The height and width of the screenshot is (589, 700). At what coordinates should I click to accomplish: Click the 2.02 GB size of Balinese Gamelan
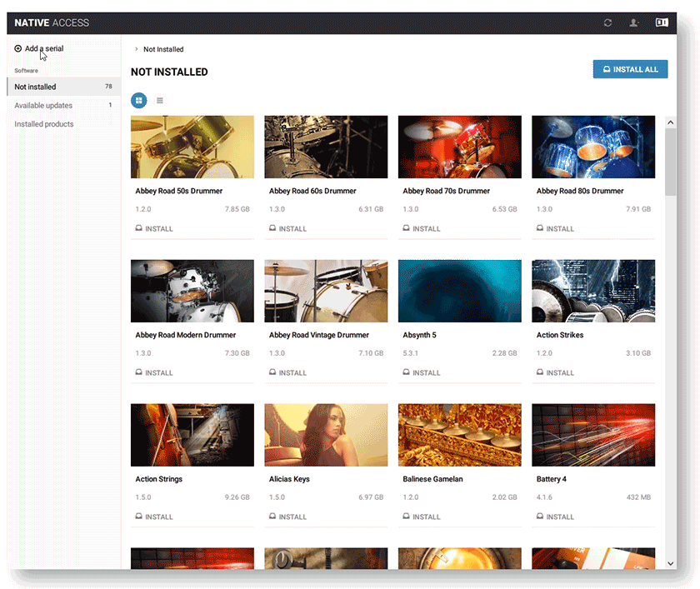click(504, 497)
